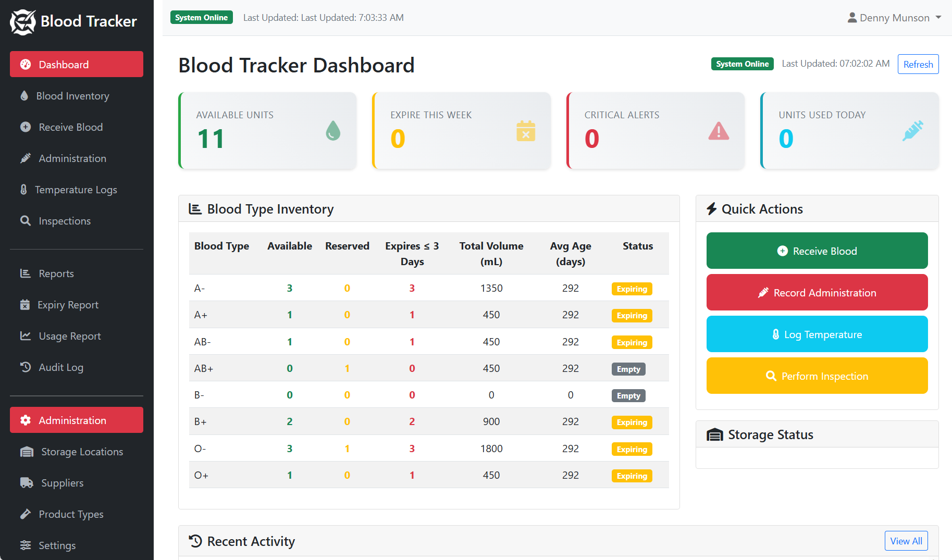Click the bar chart icon beside Blood Type Inventory
This screenshot has height=560, width=952.
coord(195,209)
